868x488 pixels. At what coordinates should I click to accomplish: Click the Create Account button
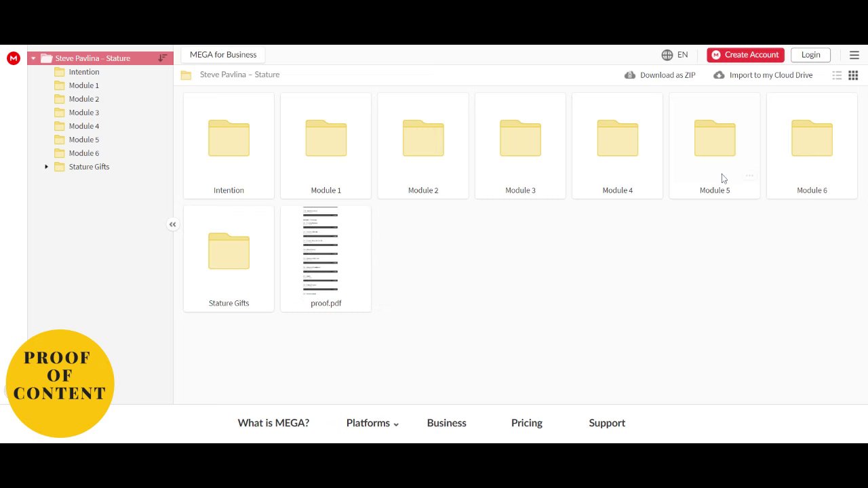pyautogui.click(x=745, y=55)
